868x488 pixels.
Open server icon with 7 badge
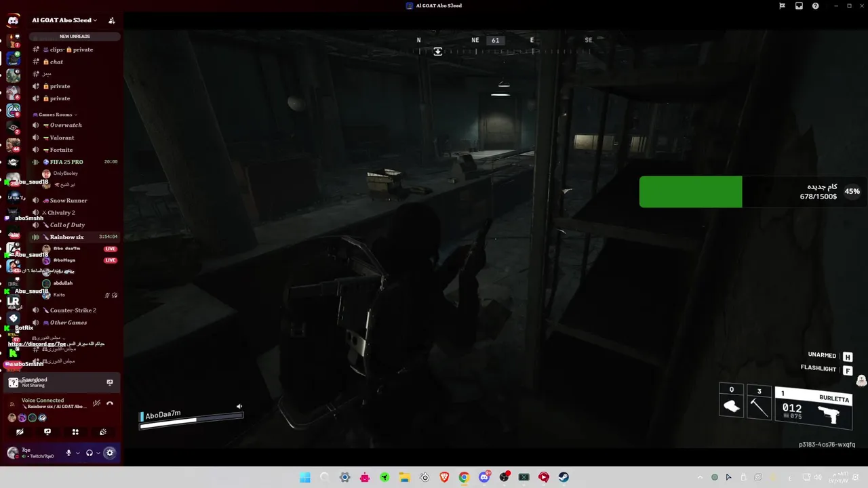click(13, 41)
